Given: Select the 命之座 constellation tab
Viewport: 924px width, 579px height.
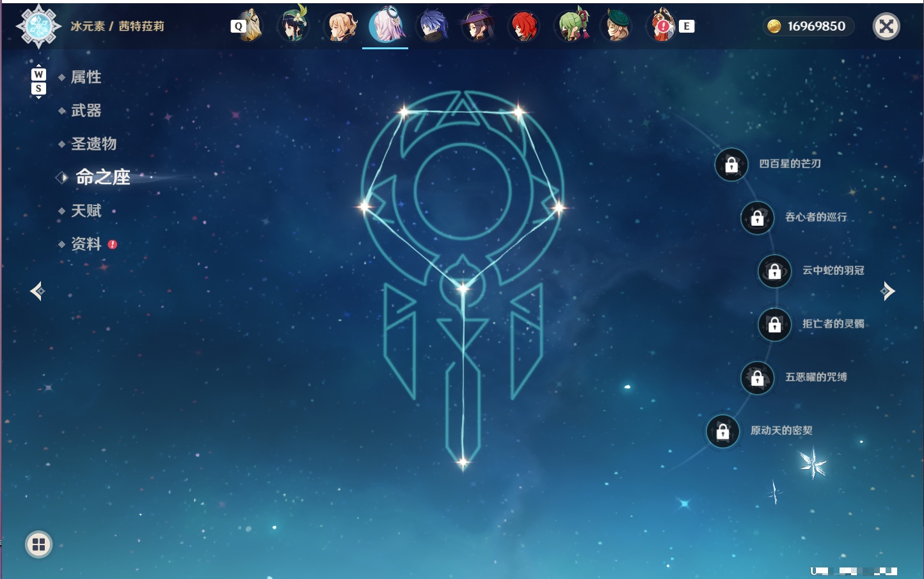Looking at the screenshot, I should 102,177.
